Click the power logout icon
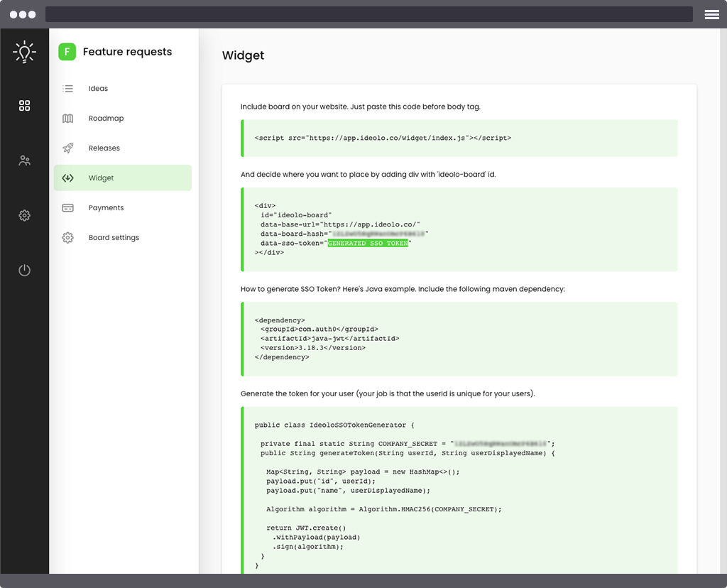Image resolution: width=727 pixels, height=588 pixels. [x=24, y=271]
